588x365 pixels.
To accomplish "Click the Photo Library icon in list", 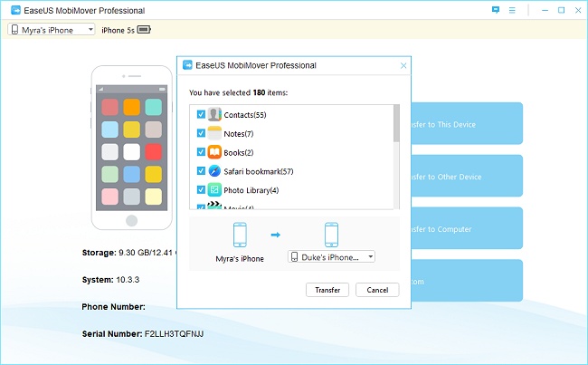I will 214,189.
